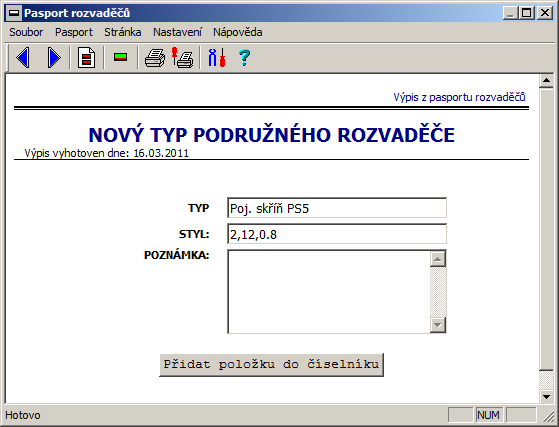Open the Nastavení menu

[178, 32]
